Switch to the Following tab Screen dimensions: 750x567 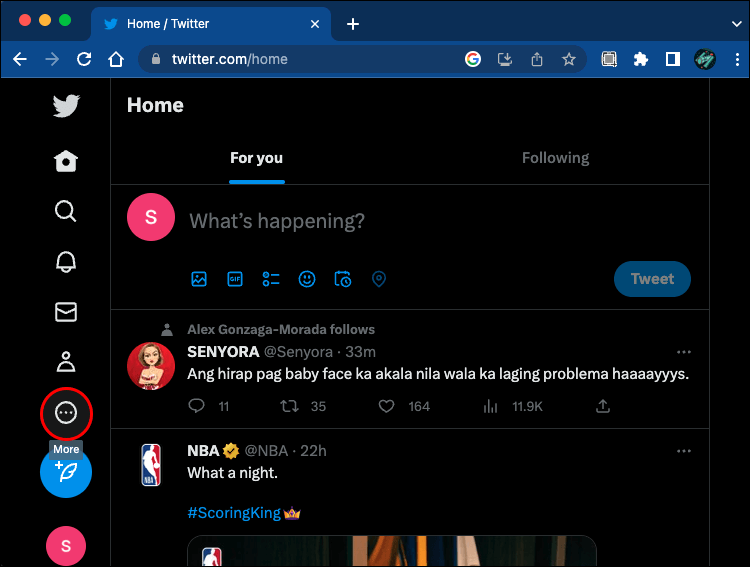[555, 158]
